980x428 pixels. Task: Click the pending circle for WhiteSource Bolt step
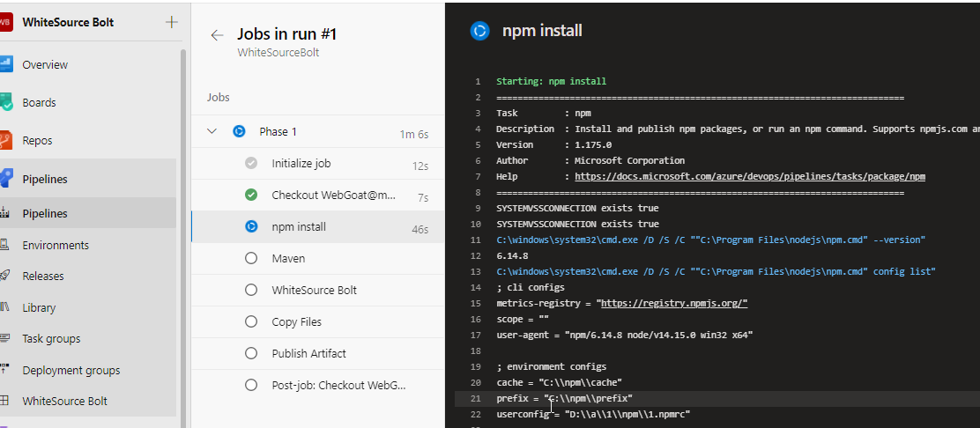coord(251,290)
